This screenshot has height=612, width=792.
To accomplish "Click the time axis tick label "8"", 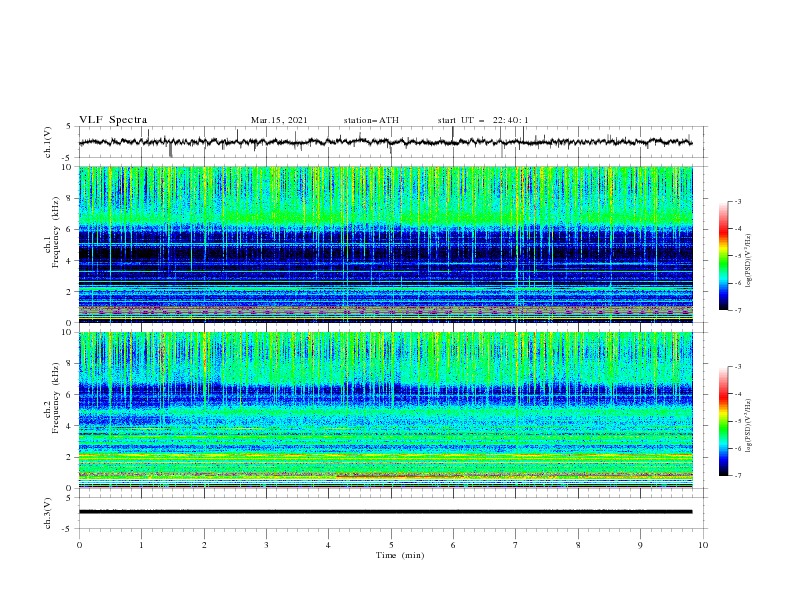I will click(578, 545).
